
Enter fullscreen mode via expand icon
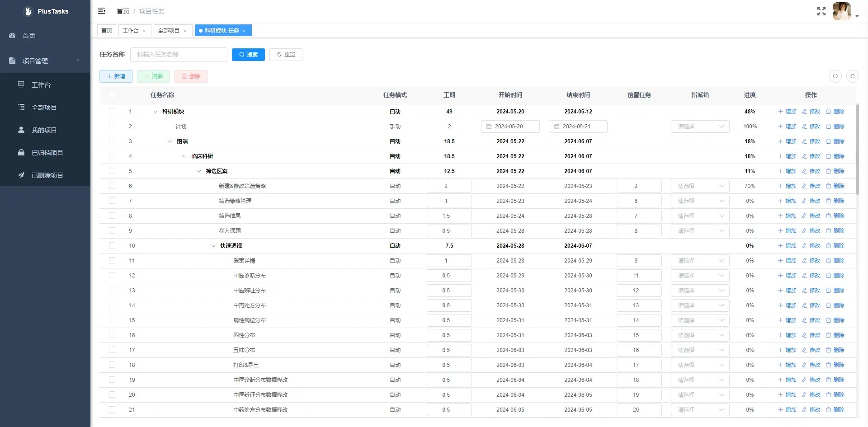pos(821,11)
